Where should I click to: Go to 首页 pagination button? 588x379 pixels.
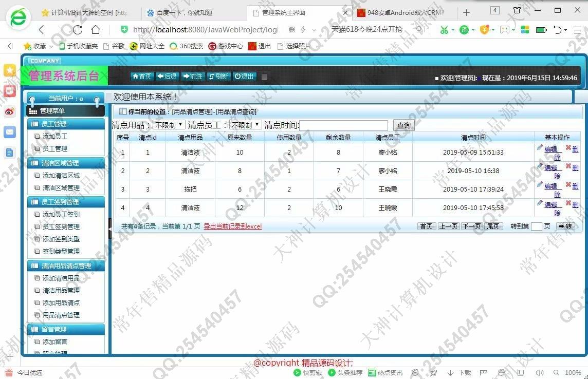click(427, 226)
